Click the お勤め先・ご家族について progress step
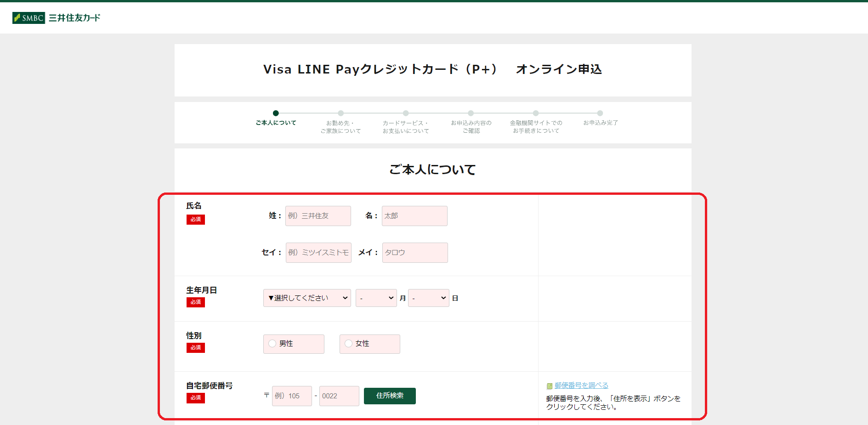The width and height of the screenshot is (868, 425). point(340,122)
